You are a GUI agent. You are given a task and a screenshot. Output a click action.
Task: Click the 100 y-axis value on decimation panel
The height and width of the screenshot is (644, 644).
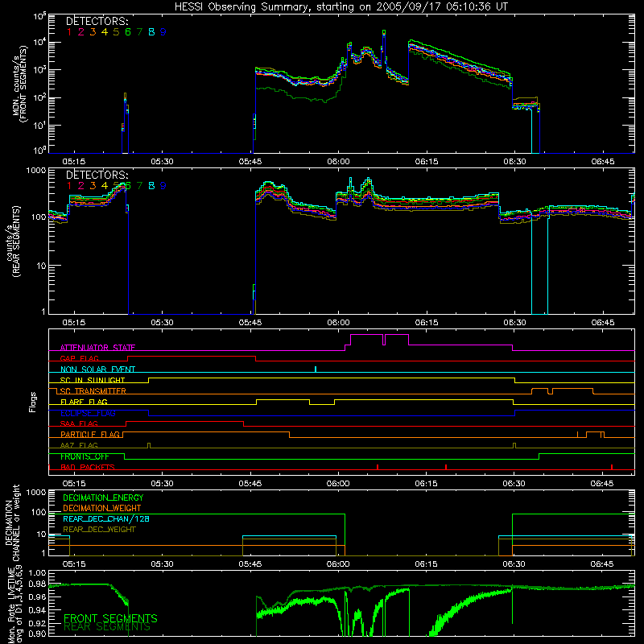pyautogui.click(x=39, y=512)
